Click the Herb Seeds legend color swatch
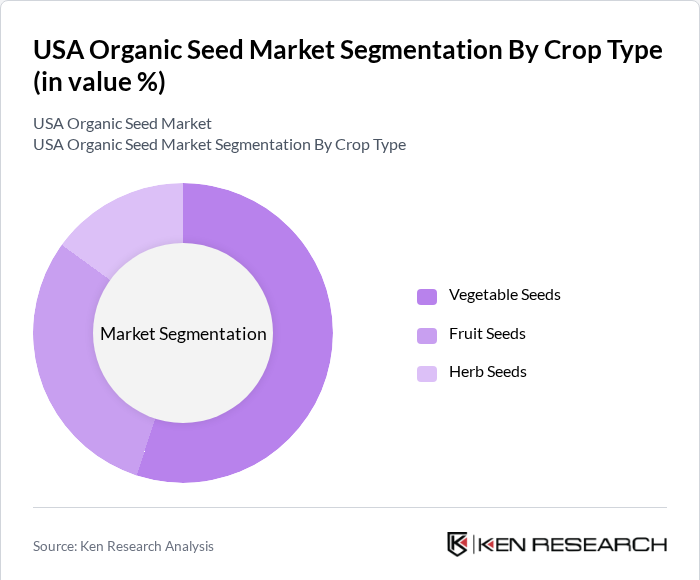This screenshot has height=580, width=700. coord(427,373)
